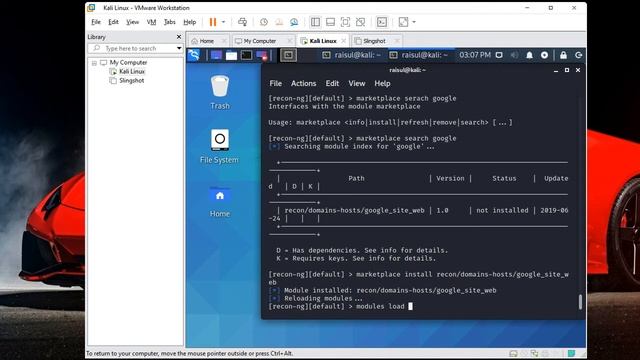The width and height of the screenshot is (640, 360).
Task: Click the show desktop panel icon
Action: [x=216, y=55]
